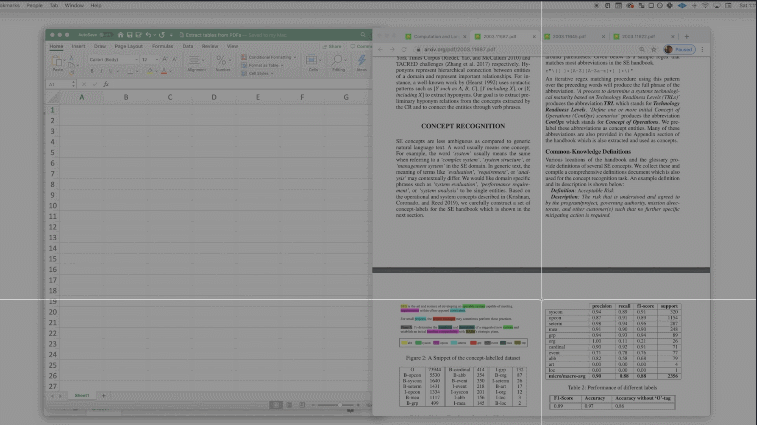Select row 10 header
The image size is (757, 425).
click(x=52, y=206)
